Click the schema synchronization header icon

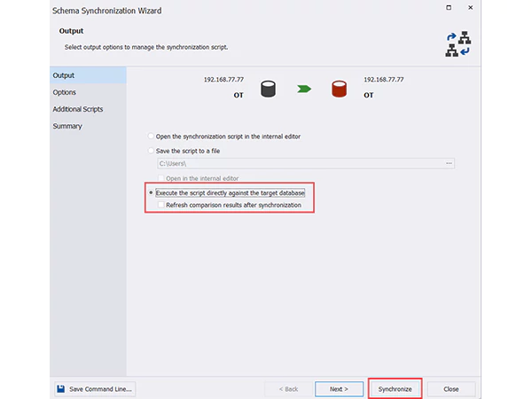[x=458, y=44]
